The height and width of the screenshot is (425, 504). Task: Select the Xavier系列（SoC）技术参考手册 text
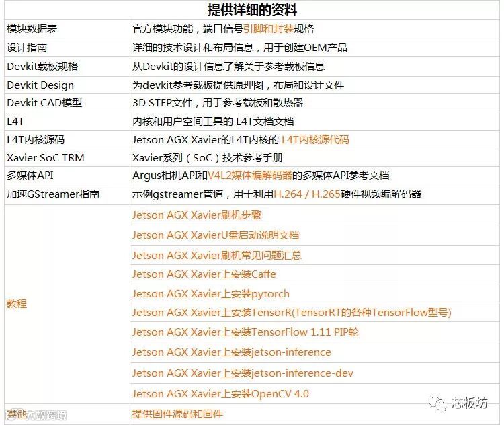pos(208,157)
